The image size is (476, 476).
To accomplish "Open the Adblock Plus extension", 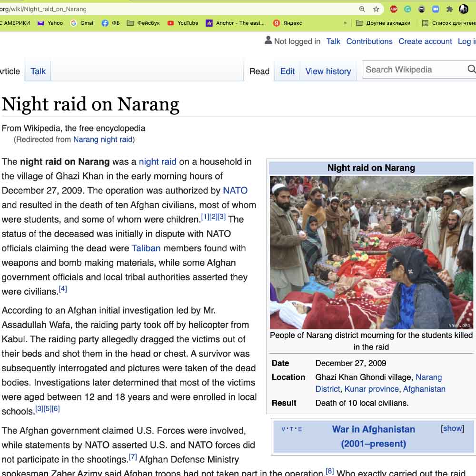I will pyautogui.click(x=394, y=9).
